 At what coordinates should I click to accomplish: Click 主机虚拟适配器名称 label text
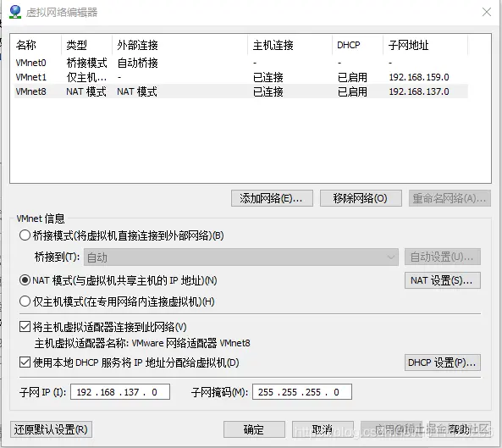pyautogui.click(x=142, y=343)
